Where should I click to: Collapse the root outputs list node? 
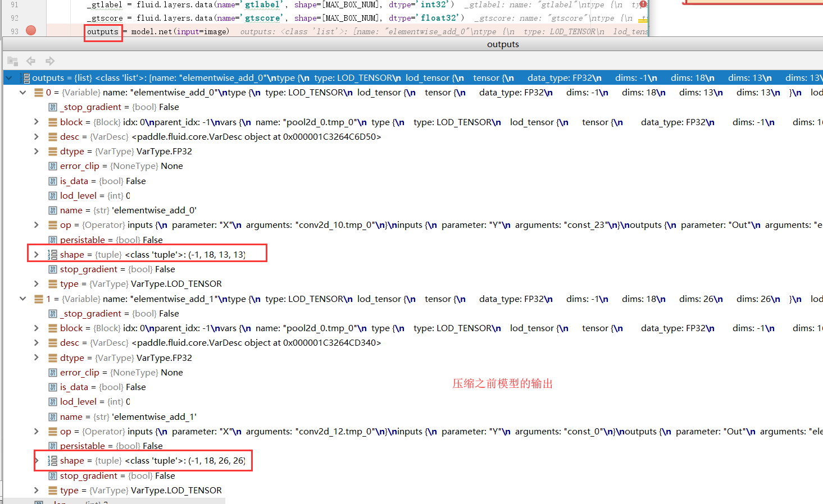(9, 77)
